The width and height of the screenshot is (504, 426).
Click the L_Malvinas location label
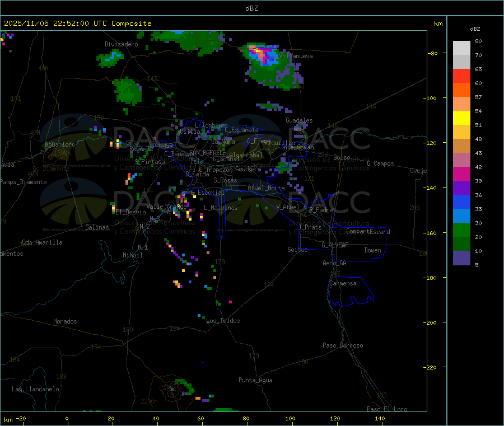pyautogui.click(x=221, y=208)
